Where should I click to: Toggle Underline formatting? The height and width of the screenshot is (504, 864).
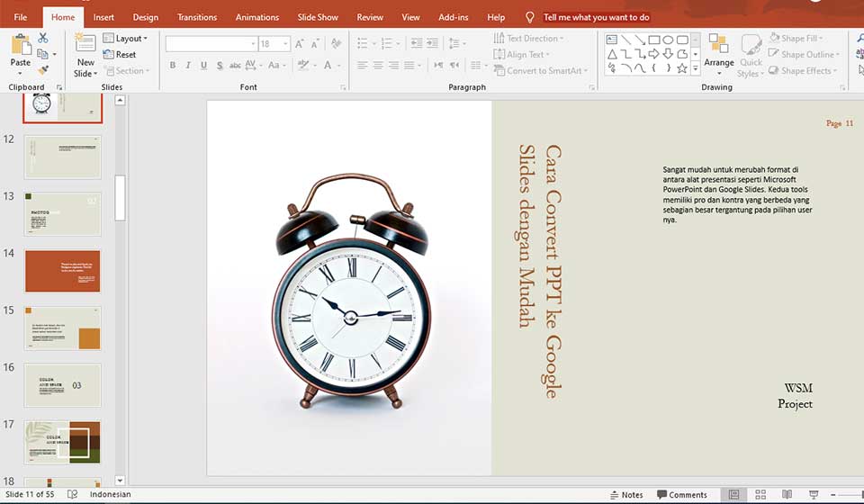coord(204,65)
